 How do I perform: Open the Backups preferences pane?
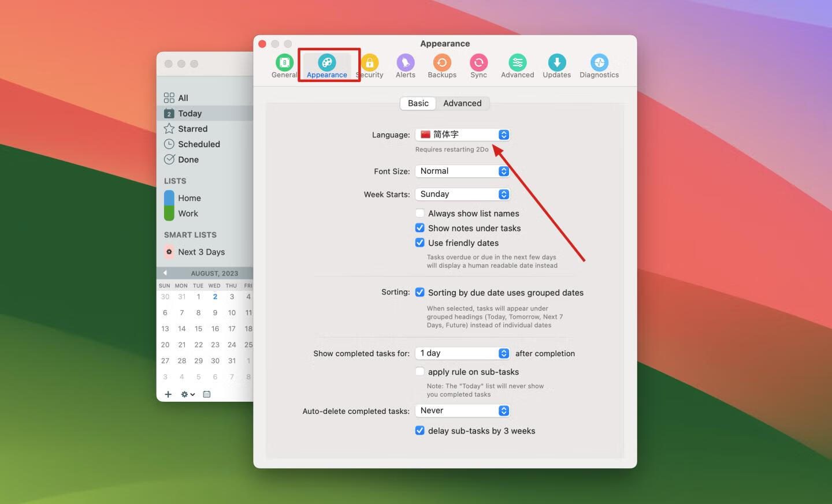(442, 66)
